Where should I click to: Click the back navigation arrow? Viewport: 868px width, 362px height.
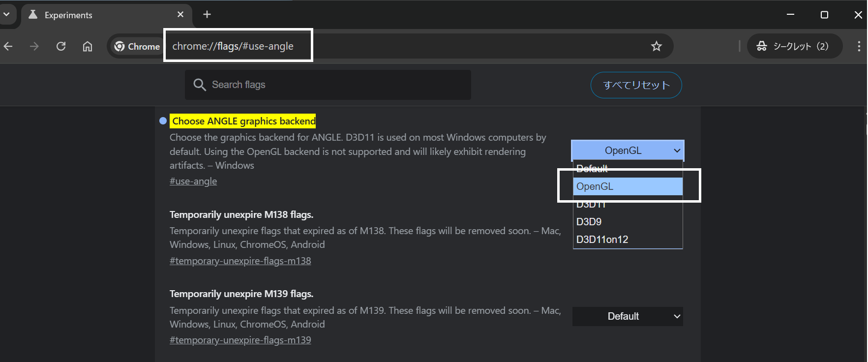8,46
